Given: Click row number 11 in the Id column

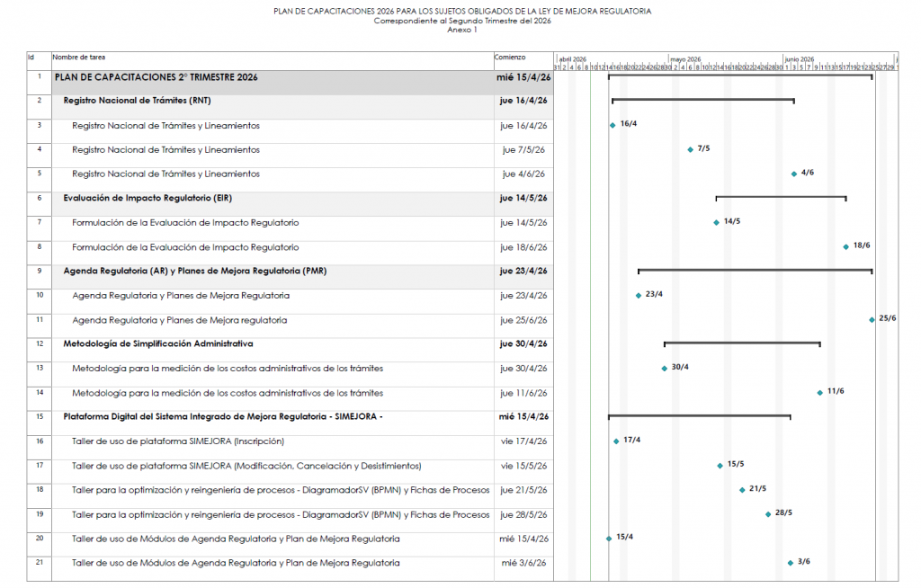Looking at the screenshot, I should pos(39,319).
